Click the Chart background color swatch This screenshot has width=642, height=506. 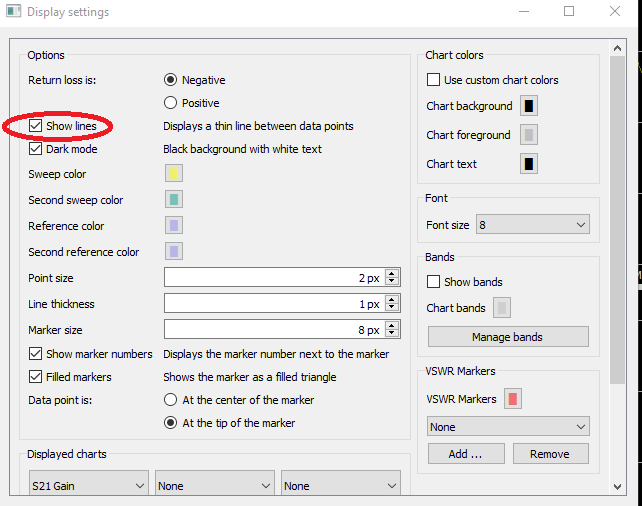[x=529, y=106]
